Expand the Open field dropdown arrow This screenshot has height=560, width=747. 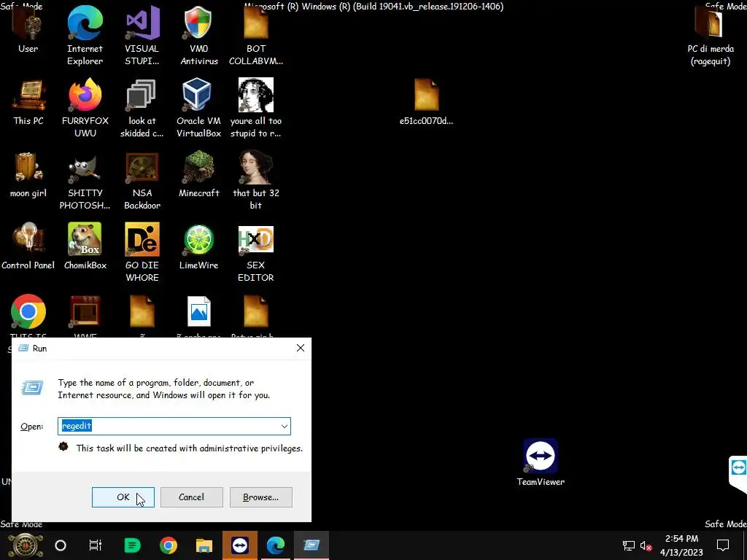pyautogui.click(x=284, y=426)
